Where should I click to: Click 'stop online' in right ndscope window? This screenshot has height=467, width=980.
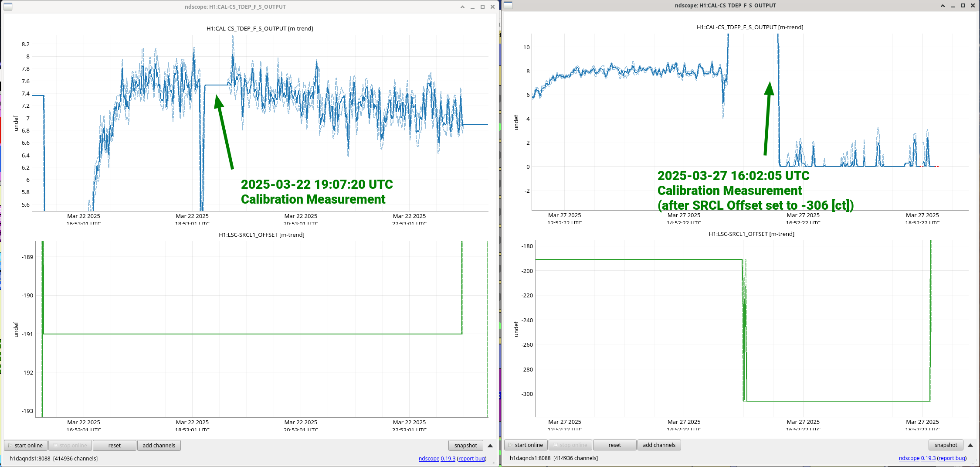click(570, 445)
